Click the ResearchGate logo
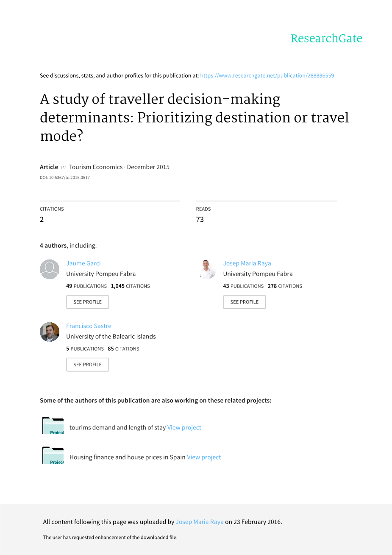The height and width of the screenshot is (555, 392). 326,39
